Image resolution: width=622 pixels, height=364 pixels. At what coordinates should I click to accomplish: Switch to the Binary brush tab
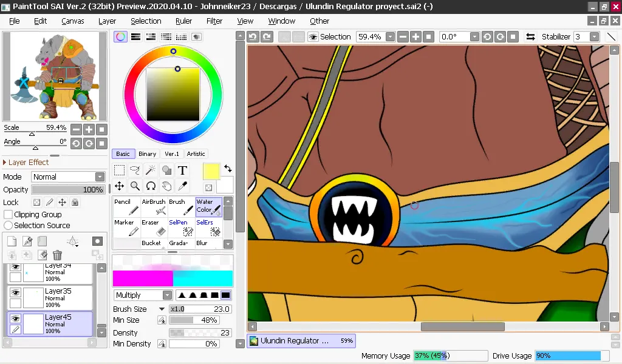coord(147,153)
